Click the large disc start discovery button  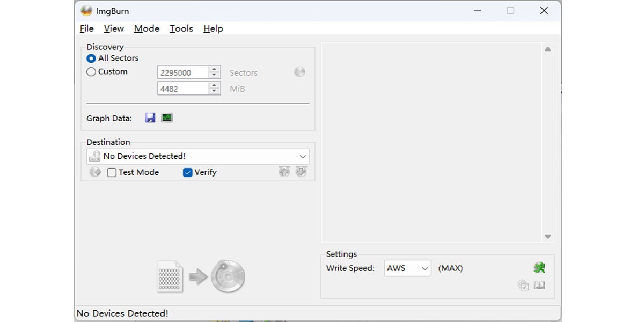pos(228,277)
